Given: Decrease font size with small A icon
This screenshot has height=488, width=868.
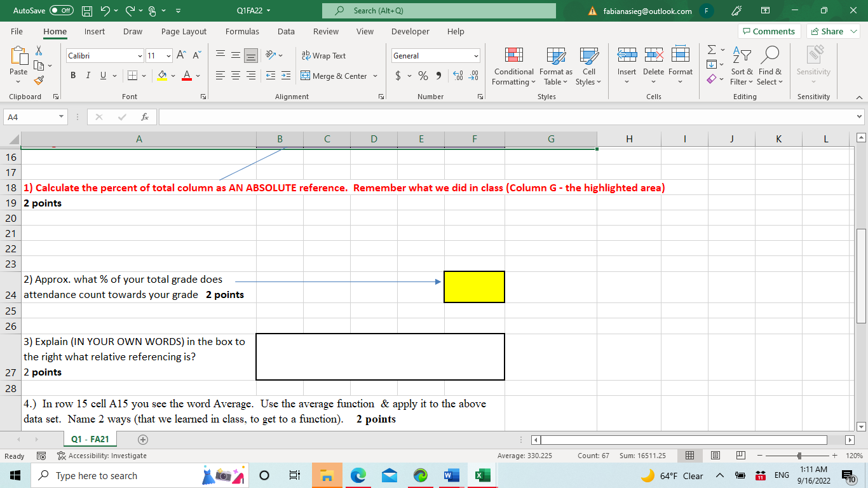Looking at the screenshot, I should click(196, 56).
